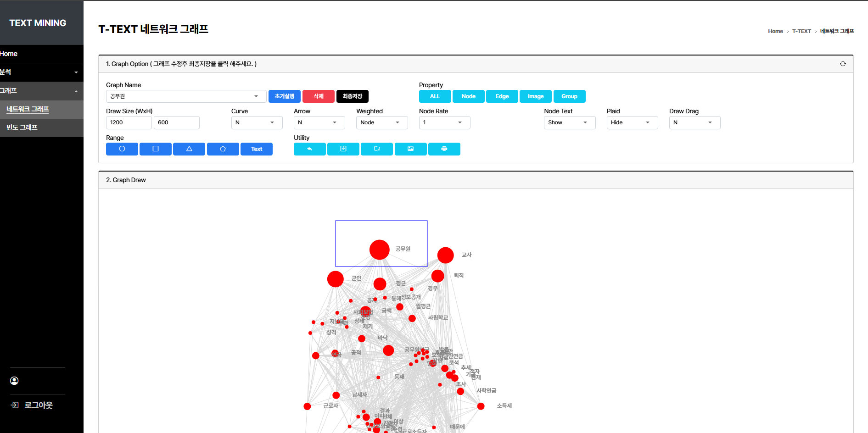Screen dimensions: 868x433
Task: Click the print utility icon
Action: click(x=444, y=149)
